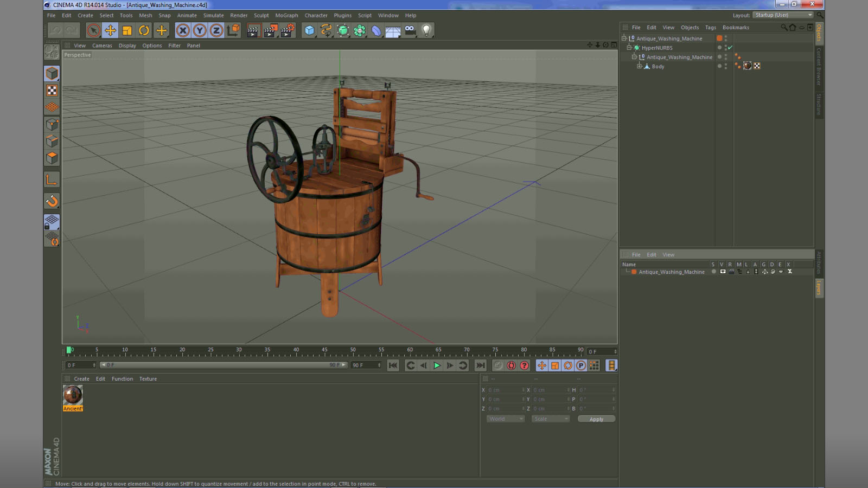Click the preview range slider bar

point(224,365)
